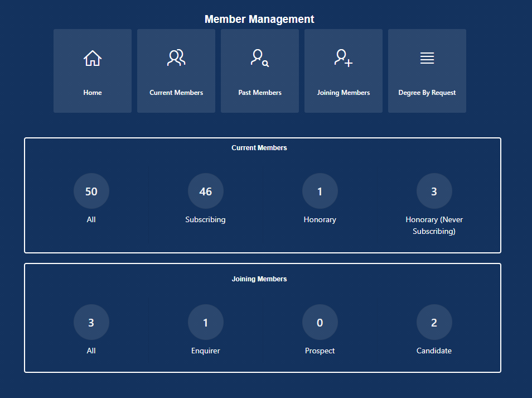Go to the Past Members tile label

click(x=260, y=93)
